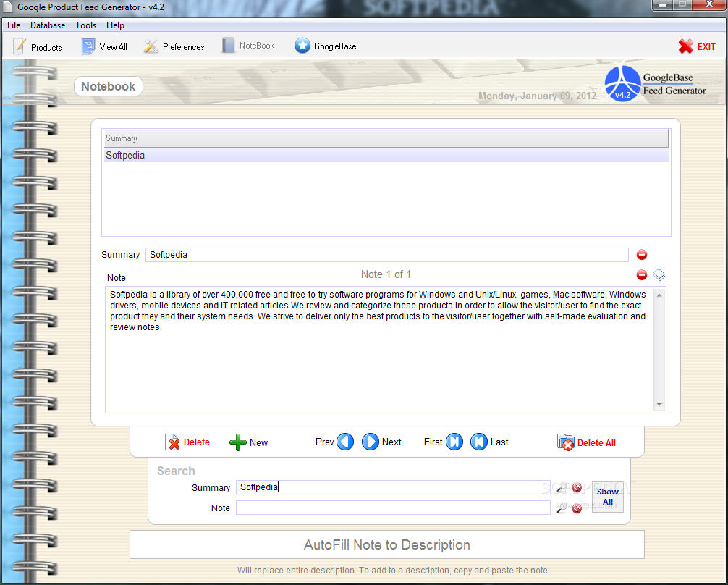Viewport: 728px width, 585px height.
Task: Jump to the First note icon
Action: point(454,442)
